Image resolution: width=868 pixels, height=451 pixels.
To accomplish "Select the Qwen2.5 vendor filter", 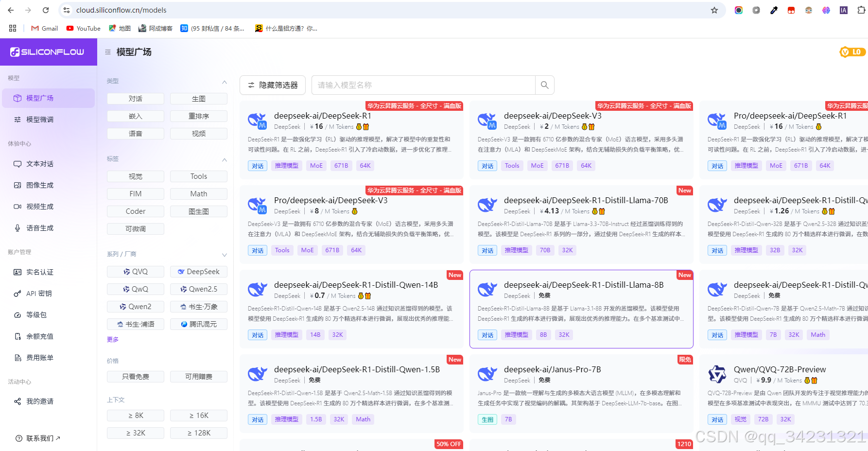I will point(199,289).
